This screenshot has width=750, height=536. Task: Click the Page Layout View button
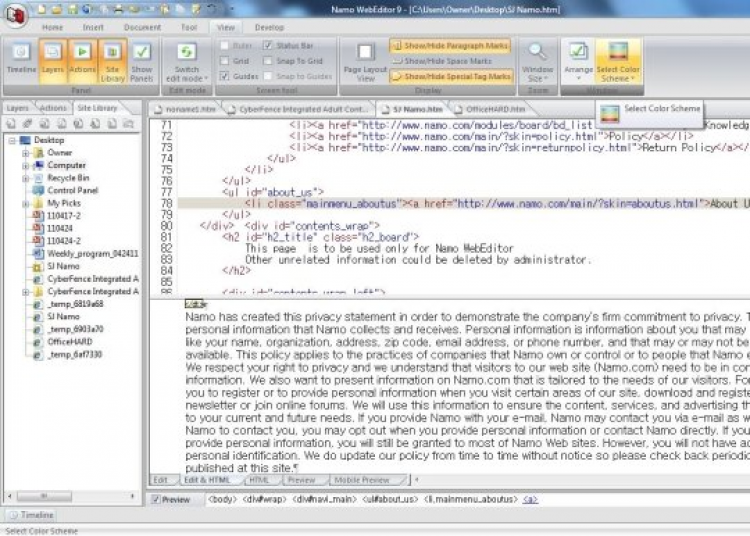tap(365, 61)
